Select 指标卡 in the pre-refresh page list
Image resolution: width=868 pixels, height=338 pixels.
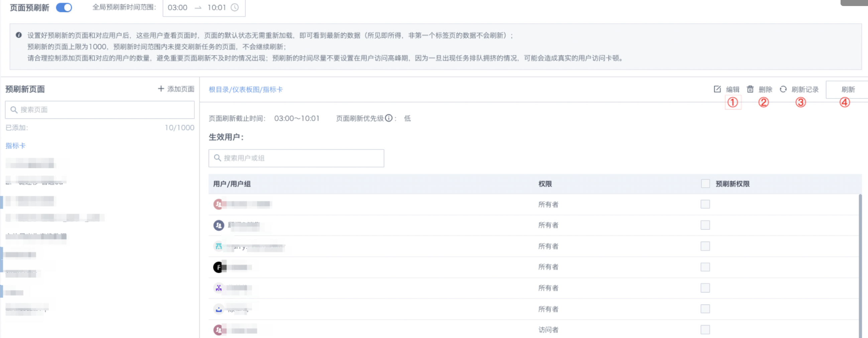(15, 146)
